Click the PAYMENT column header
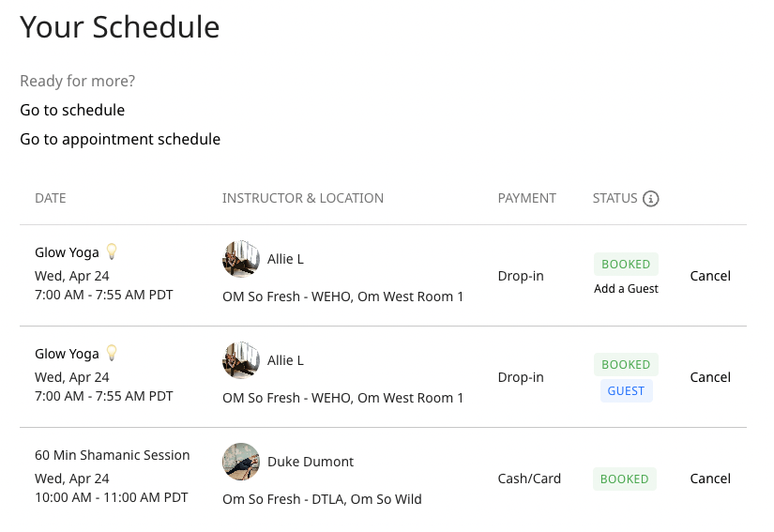Screen dimensions: 774x532 [x=527, y=199]
